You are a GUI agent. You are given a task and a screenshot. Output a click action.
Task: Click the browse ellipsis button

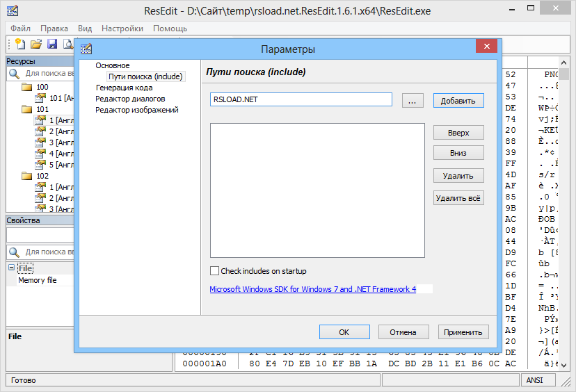coord(413,101)
